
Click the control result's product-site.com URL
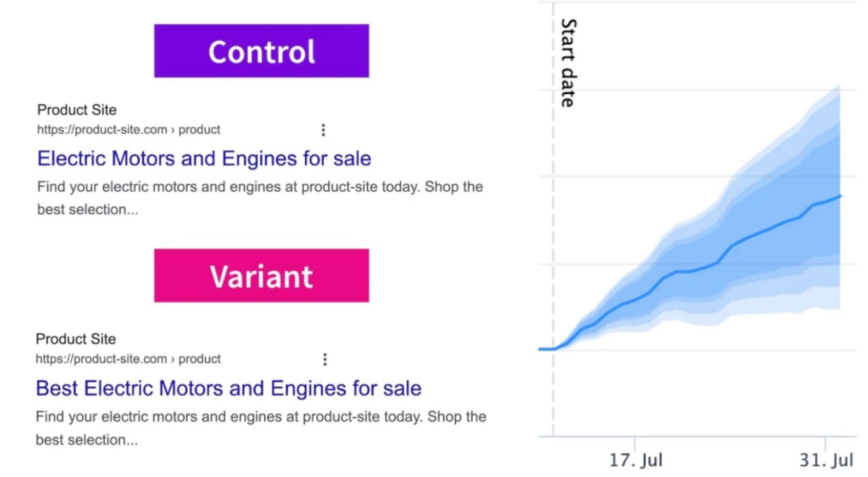129,129
